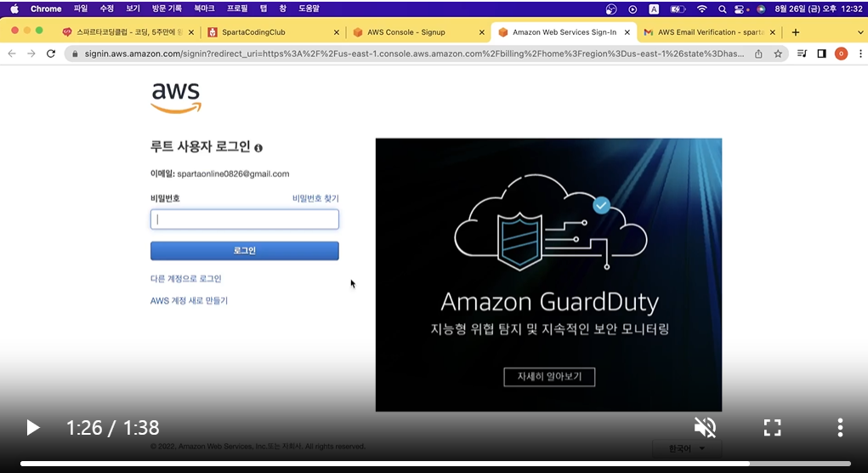Open the 한국어 language dropdown
The image size is (868, 473).
point(687,448)
